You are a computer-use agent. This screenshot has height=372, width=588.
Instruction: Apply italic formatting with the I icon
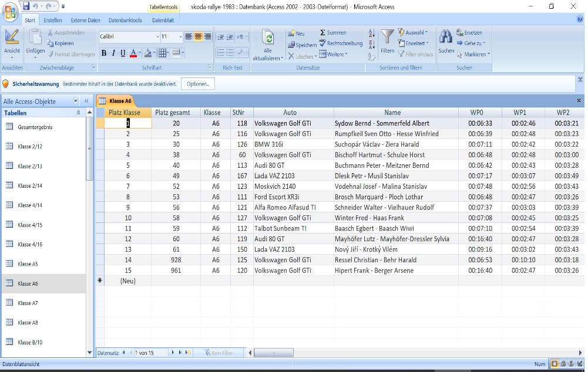[113, 53]
